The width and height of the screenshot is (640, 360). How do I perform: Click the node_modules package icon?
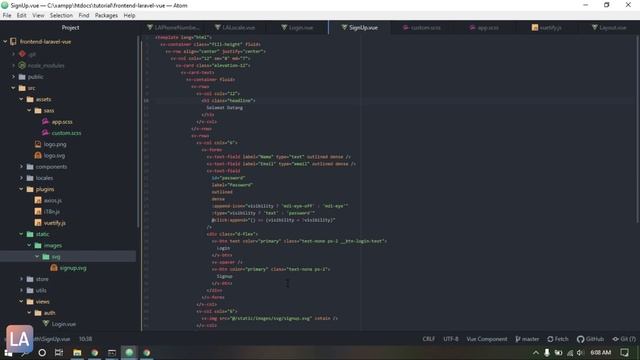[x=22, y=65]
